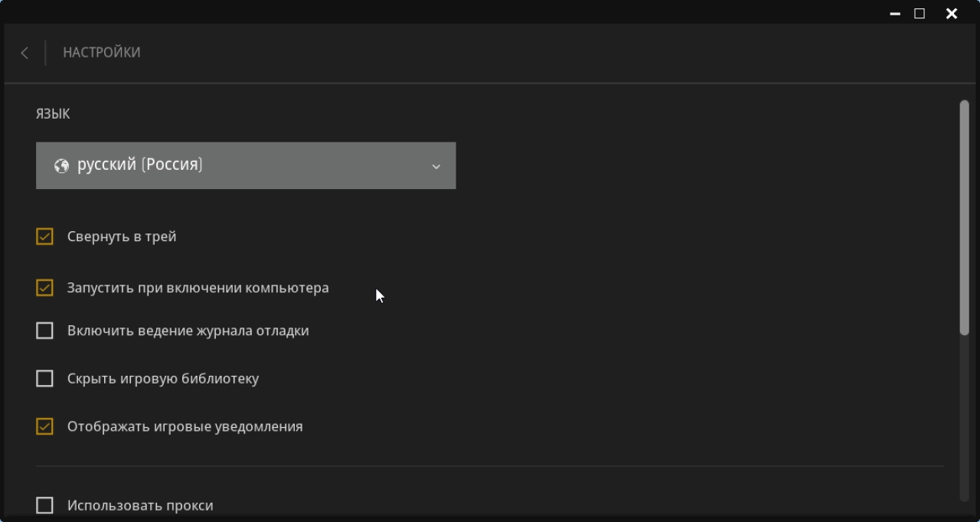This screenshot has width=980, height=522.
Task: Check the 'Скрыть игровую библиотеку' box
Action: (44, 378)
